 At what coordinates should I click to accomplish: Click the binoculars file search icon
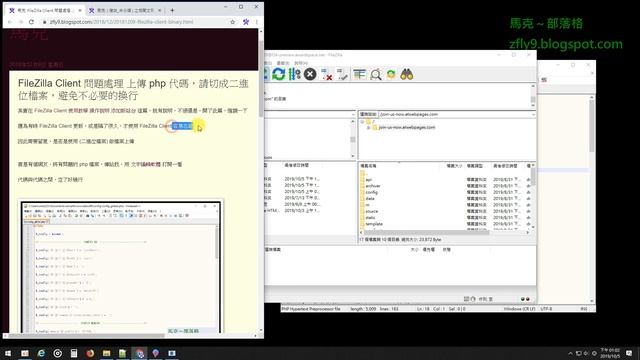click(x=407, y=74)
